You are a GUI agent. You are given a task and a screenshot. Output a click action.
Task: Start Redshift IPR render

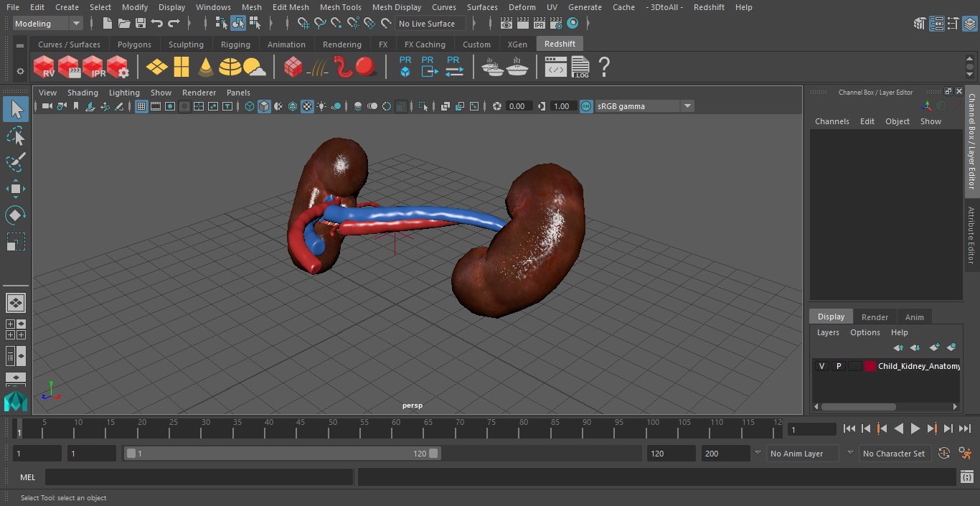(x=93, y=67)
